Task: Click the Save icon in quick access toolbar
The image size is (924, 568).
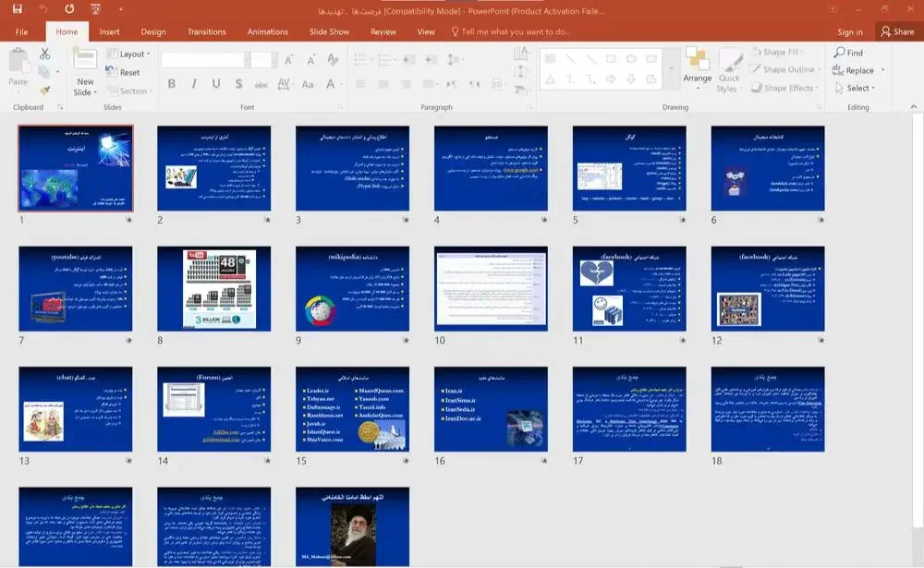Action: click(x=18, y=9)
